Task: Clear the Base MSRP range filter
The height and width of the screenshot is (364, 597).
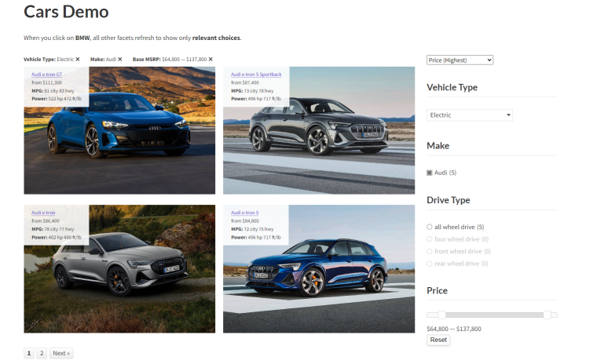Action: click(x=211, y=60)
